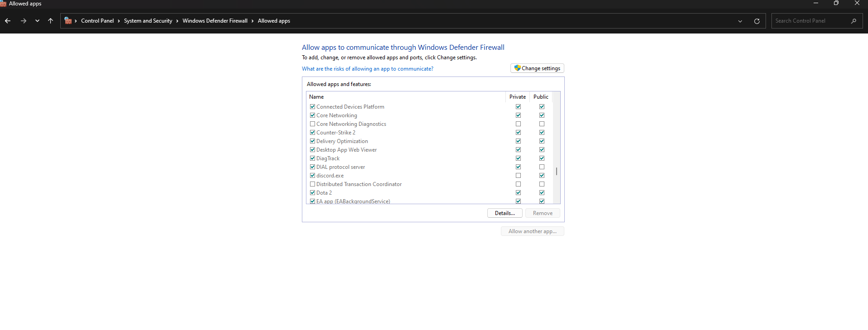868x330 pixels.
Task: Sort by the Private column header
Action: [518, 97]
